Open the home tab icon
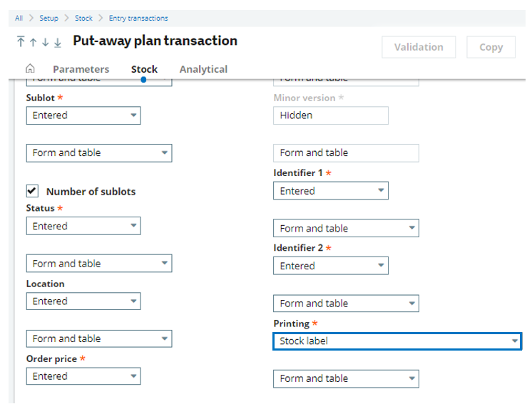 click(x=30, y=69)
